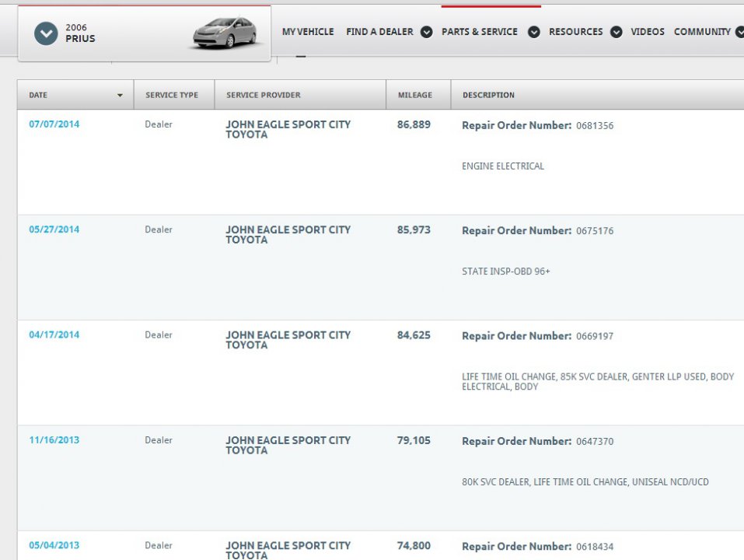Open the 04/17/2014 service record
744x560 pixels.
(54, 335)
